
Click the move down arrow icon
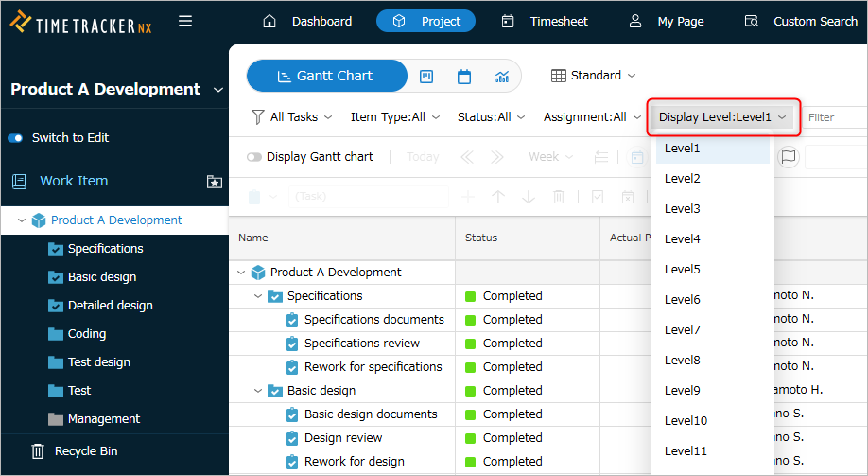[x=529, y=197]
